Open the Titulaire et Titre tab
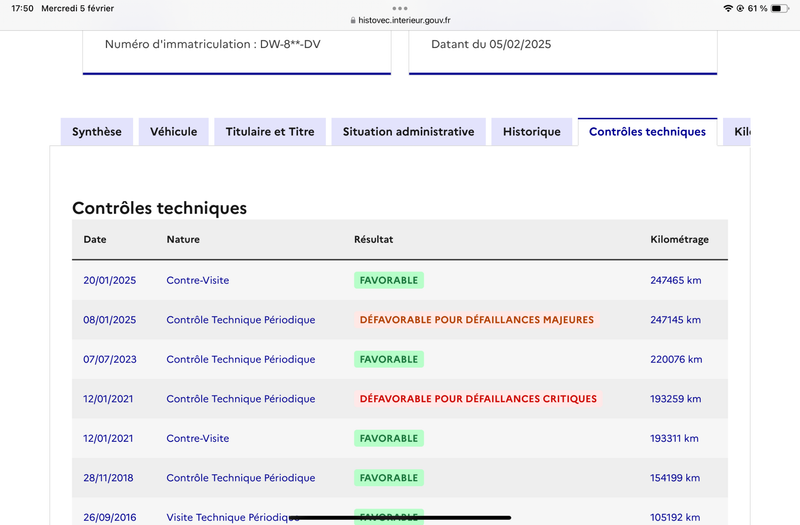This screenshot has width=800, height=525. [270, 132]
